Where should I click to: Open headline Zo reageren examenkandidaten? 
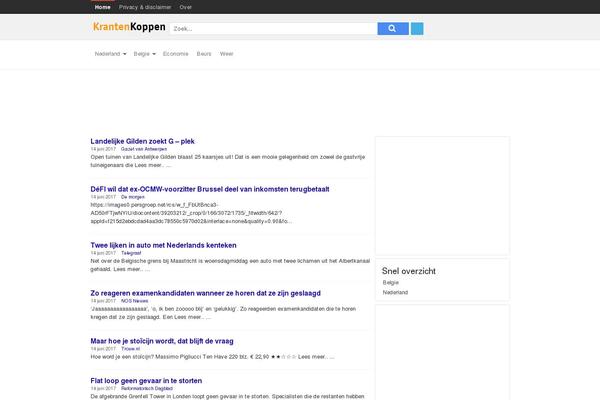click(205, 293)
